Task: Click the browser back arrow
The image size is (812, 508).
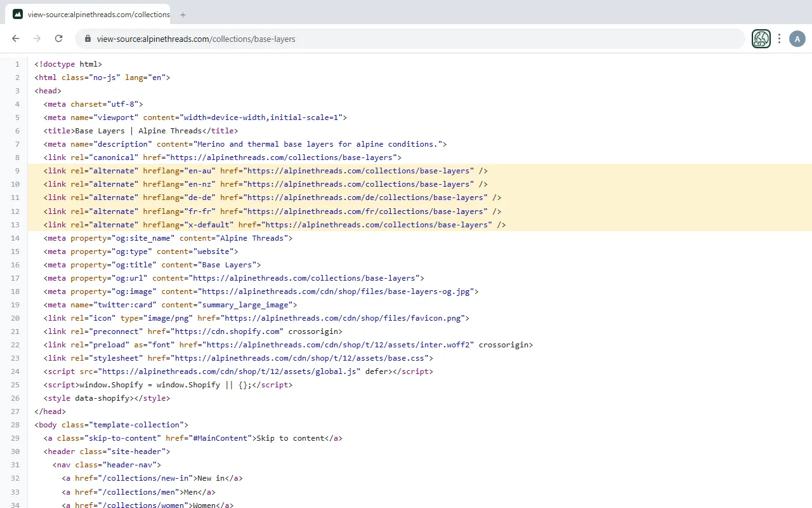Action: [16, 39]
